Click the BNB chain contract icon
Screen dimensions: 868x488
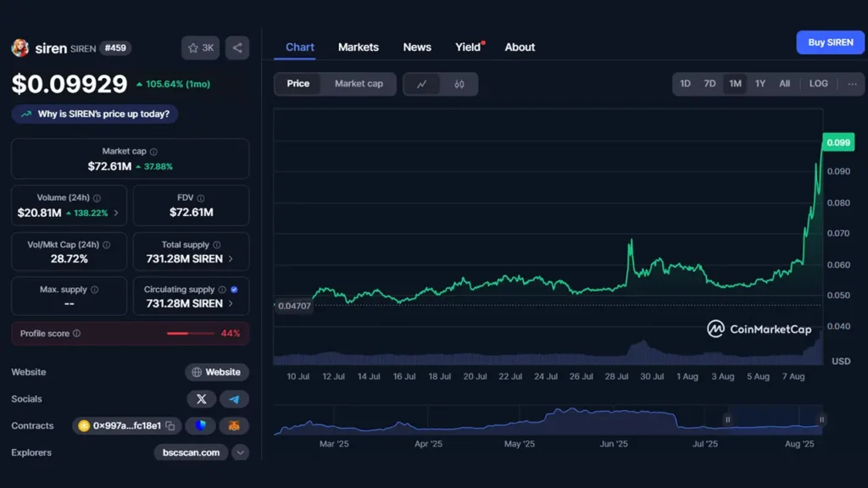pos(84,425)
